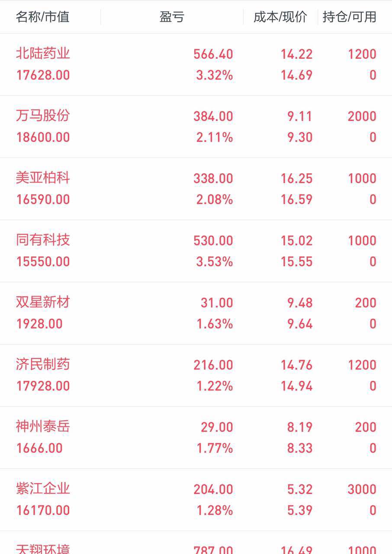Select the 美亚柏科 stock name
The height and width of the screenshot is (554, 392).
click(x=43, y=178)
